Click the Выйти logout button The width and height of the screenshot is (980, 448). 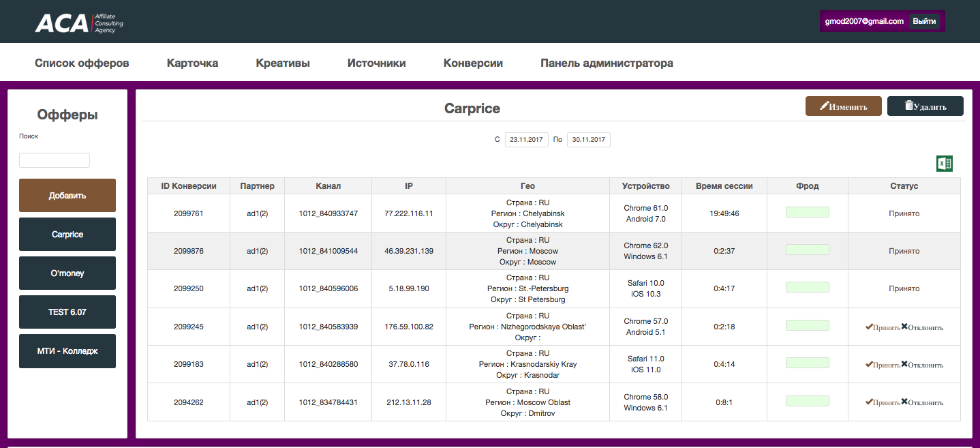(x=924, y=21)
